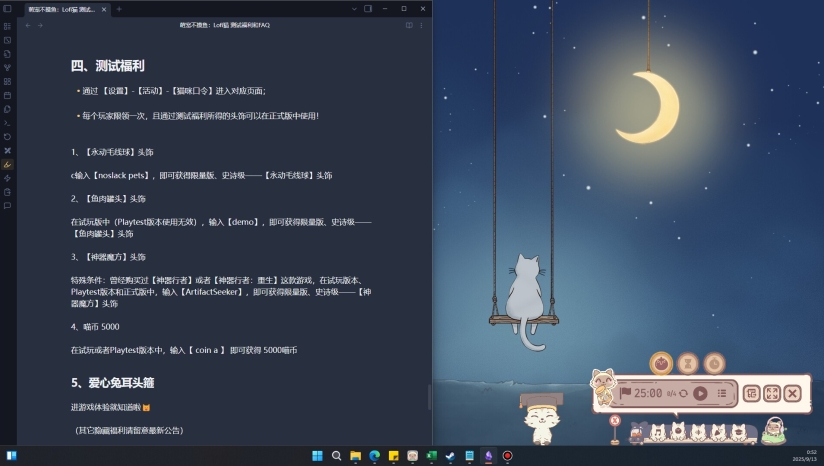Open a new tab with plus button
The width and height of the screenshot is (824, 466).
pos(119,9)
